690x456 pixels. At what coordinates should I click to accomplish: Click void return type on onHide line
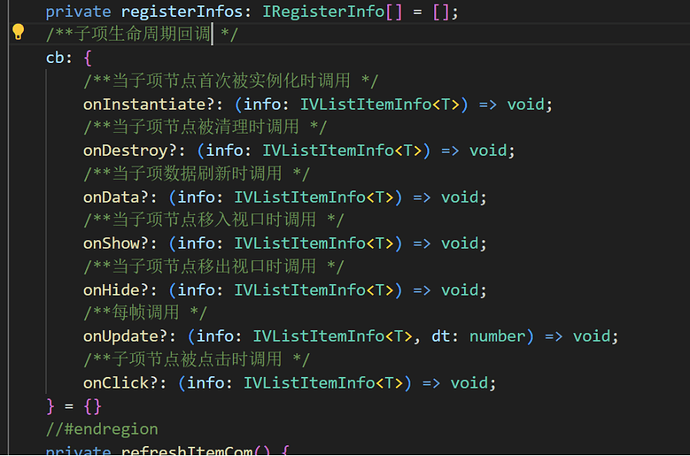[460, 290]
